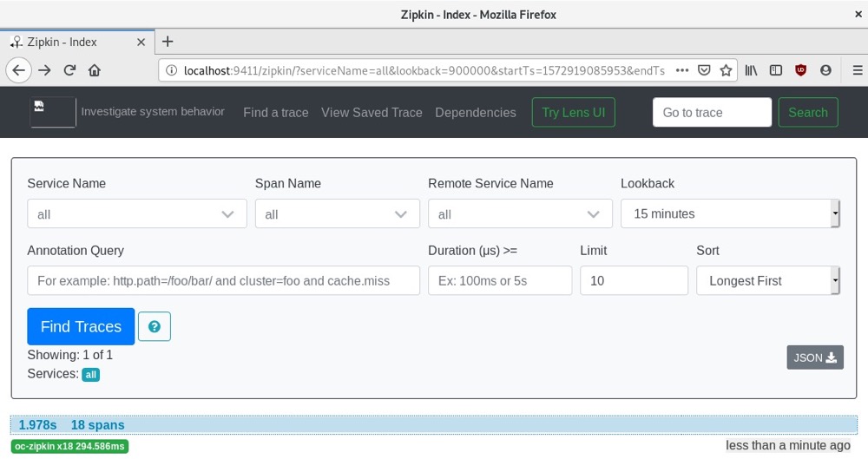Reload the Zipkin page
Viewport: 868px width, 459px height.
click(69, 70)
